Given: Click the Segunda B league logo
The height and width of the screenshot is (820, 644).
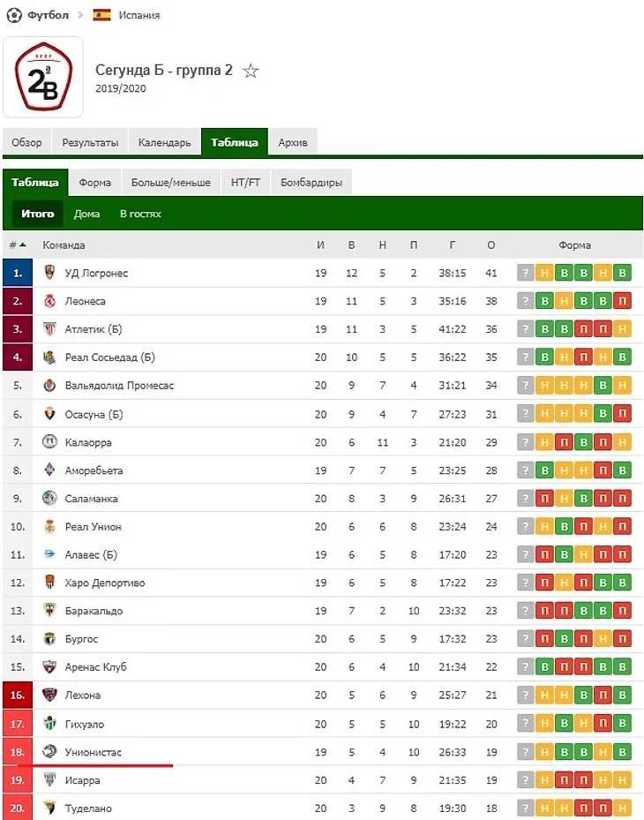Looking at the screenshot, I should [x=43, y=77].
